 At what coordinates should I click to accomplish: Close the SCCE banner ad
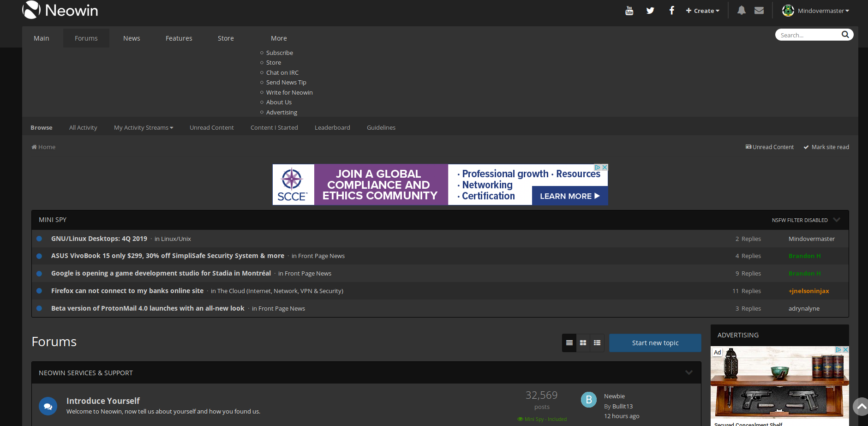click(605, 168)
